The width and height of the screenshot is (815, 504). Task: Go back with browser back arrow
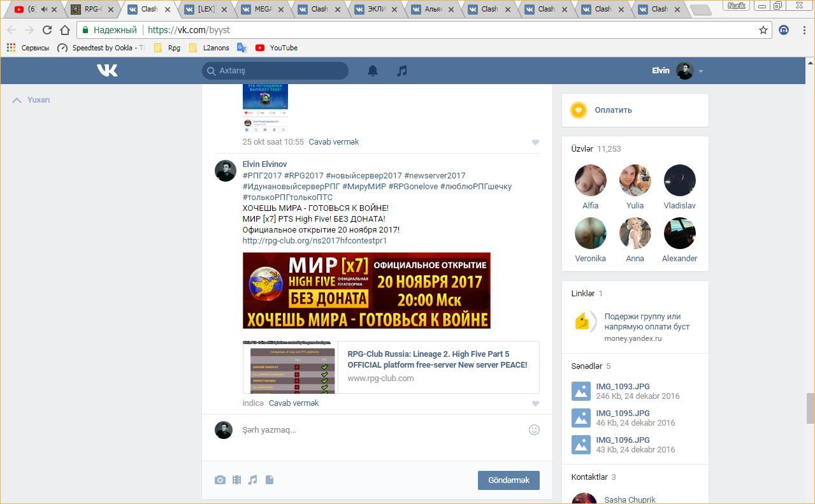pos(11,30)
